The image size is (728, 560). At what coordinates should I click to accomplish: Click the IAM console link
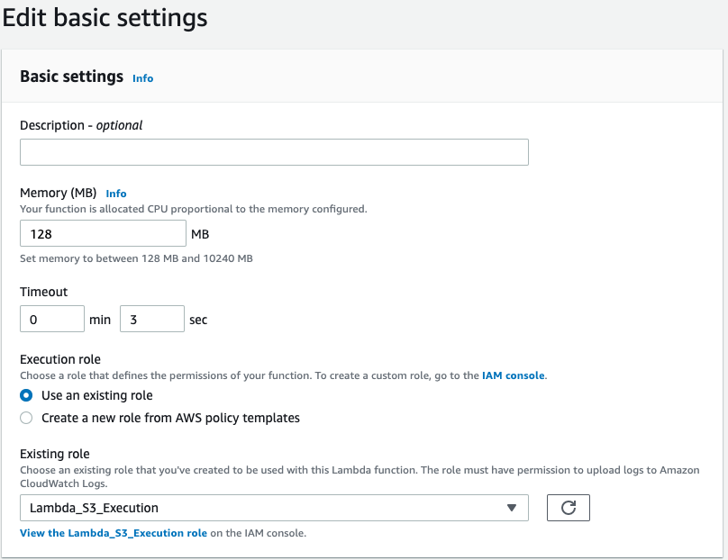click(x=513, y=376)
